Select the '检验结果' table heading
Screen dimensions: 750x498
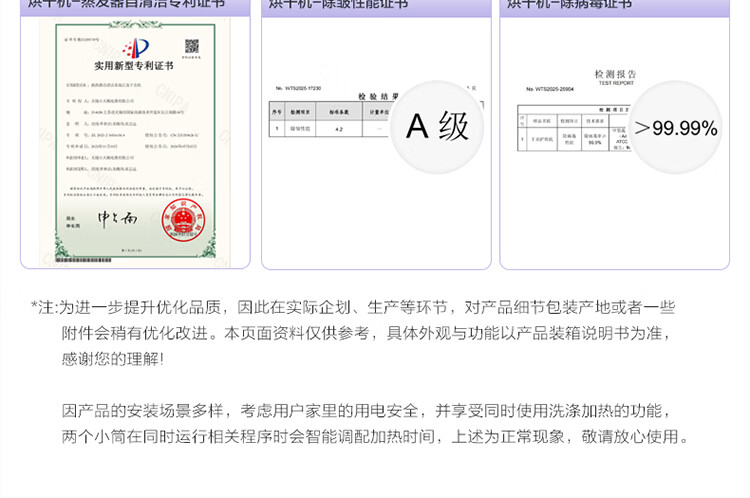[x=378, y=96]
